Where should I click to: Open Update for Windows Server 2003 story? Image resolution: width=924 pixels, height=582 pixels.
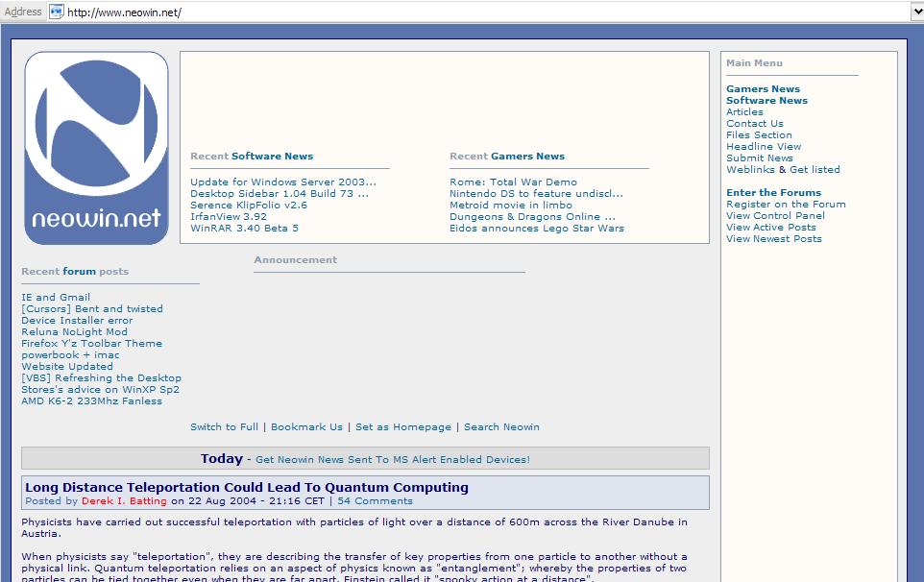pos(282,182)
